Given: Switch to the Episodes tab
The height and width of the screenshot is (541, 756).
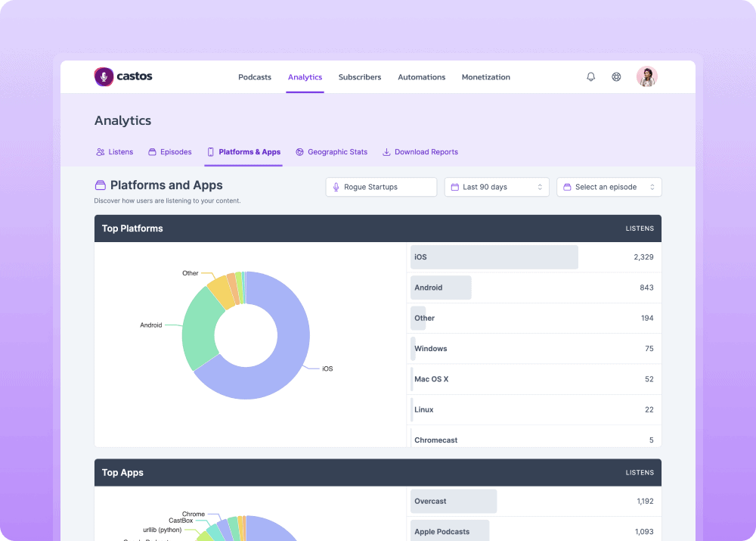Looking at the screenshot, I should [x=169, y=152].
